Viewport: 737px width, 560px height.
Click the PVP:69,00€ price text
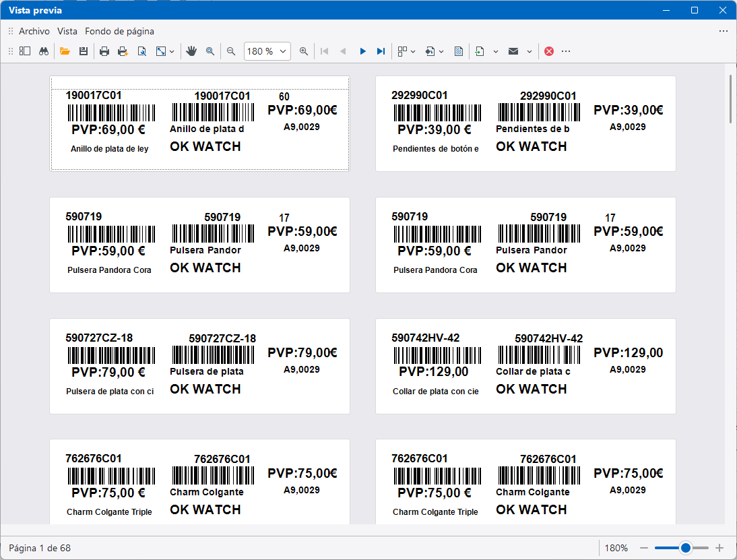click(x=302, y=110)
